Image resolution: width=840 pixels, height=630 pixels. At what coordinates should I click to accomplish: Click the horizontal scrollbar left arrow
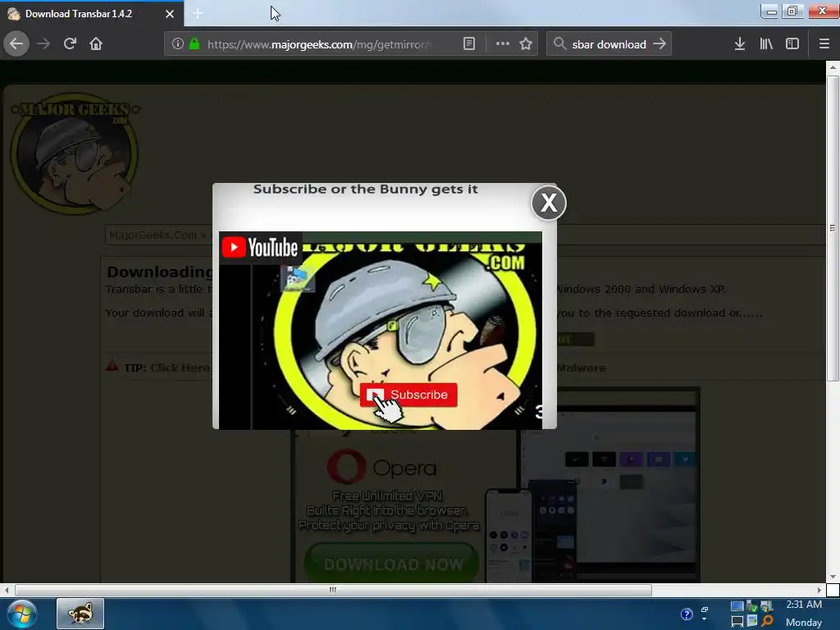(7, 590)
